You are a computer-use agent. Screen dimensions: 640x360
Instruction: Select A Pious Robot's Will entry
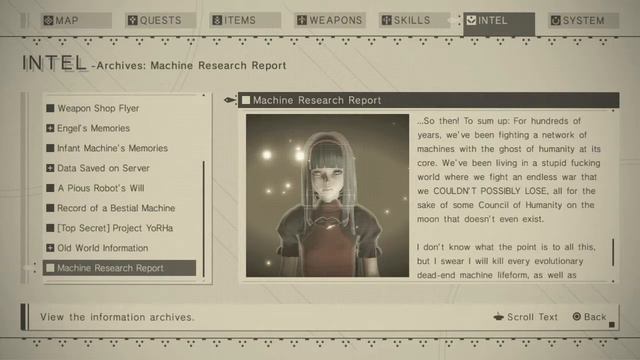point(119,188)
